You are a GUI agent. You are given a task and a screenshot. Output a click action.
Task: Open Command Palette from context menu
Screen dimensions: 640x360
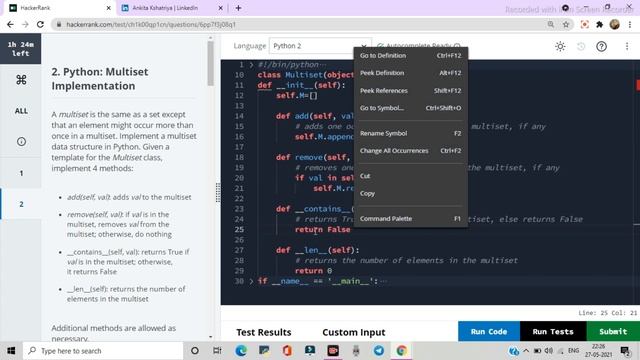411,219
